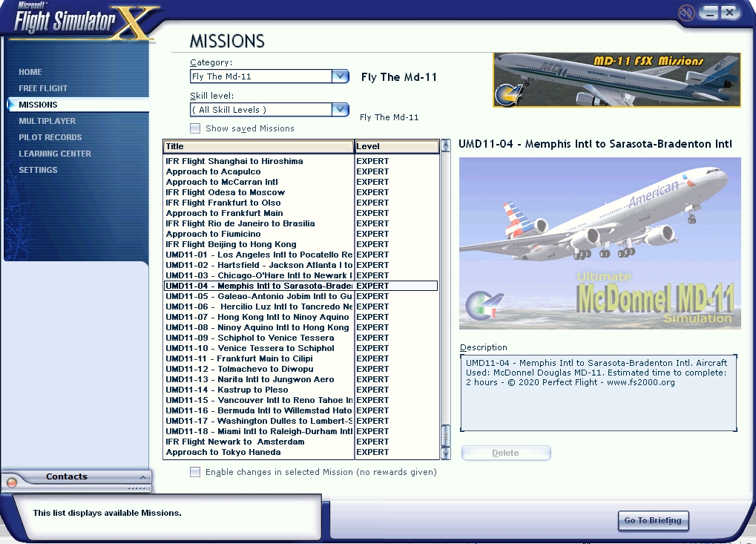
Task: Click the Delete button
Action: coord(506,453)
